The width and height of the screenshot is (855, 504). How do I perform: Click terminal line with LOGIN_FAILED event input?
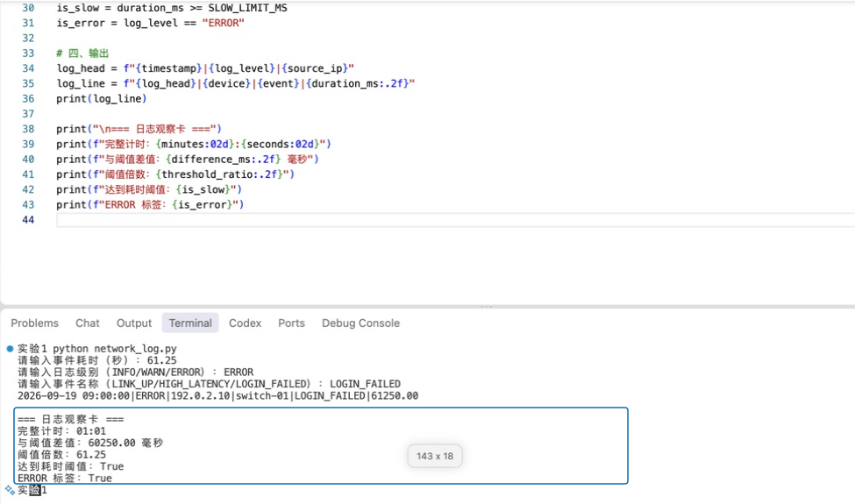(x=209, y=384)
